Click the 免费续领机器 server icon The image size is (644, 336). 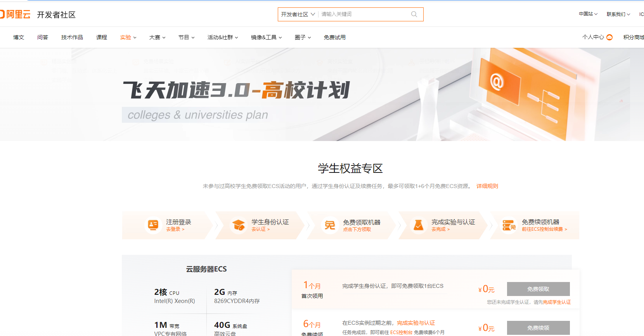pos(509,225)
